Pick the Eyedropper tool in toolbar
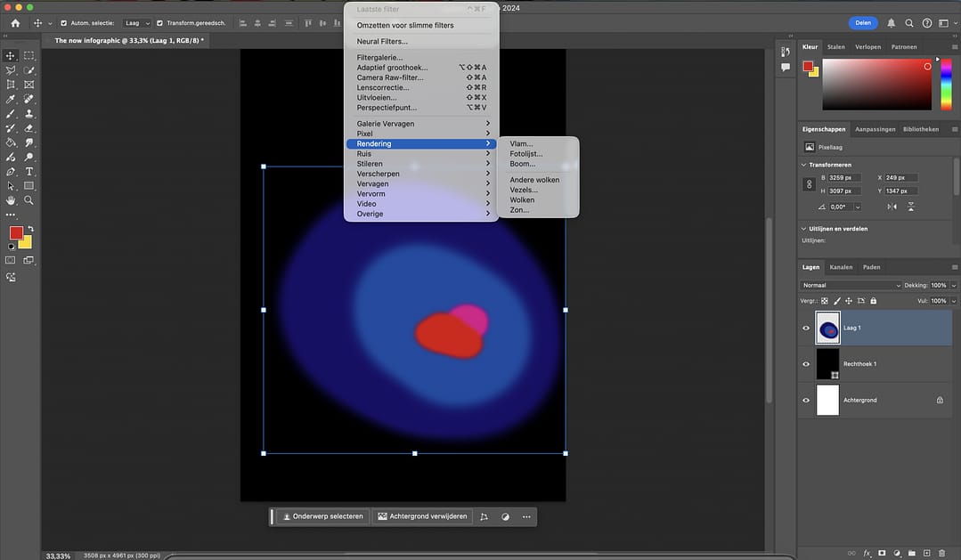This screenshot has width=961, height=560. pos(11,99)
